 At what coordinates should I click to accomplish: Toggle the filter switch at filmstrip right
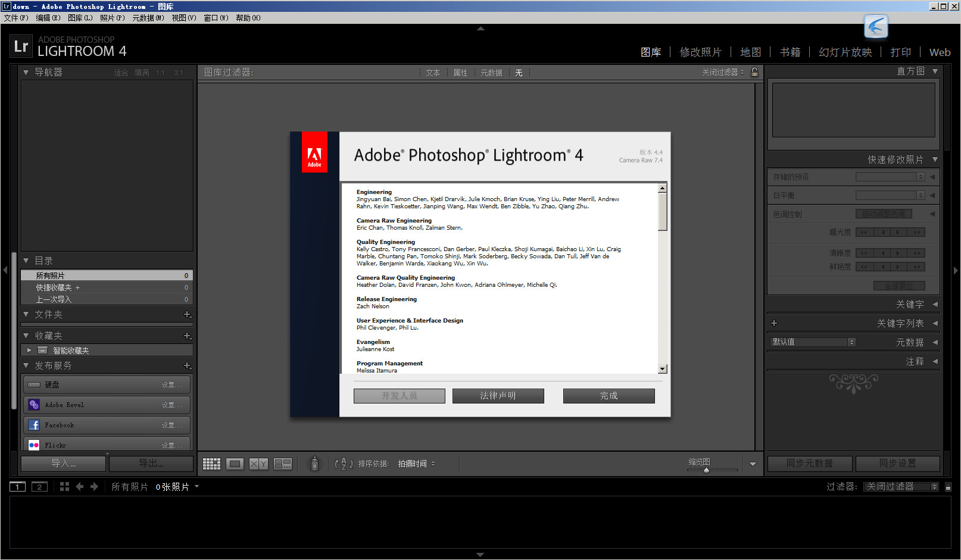pyautogui.click(x=948, y=487)
